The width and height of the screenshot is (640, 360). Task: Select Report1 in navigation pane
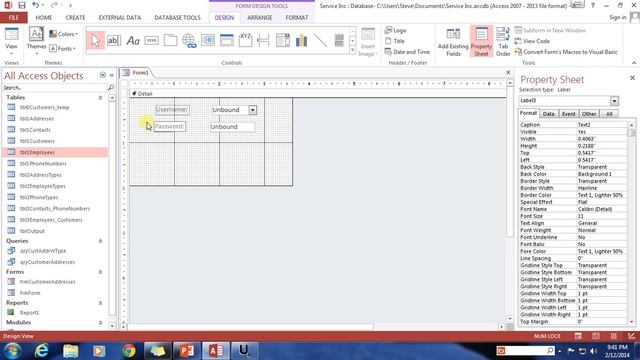[x=29, y=313]
